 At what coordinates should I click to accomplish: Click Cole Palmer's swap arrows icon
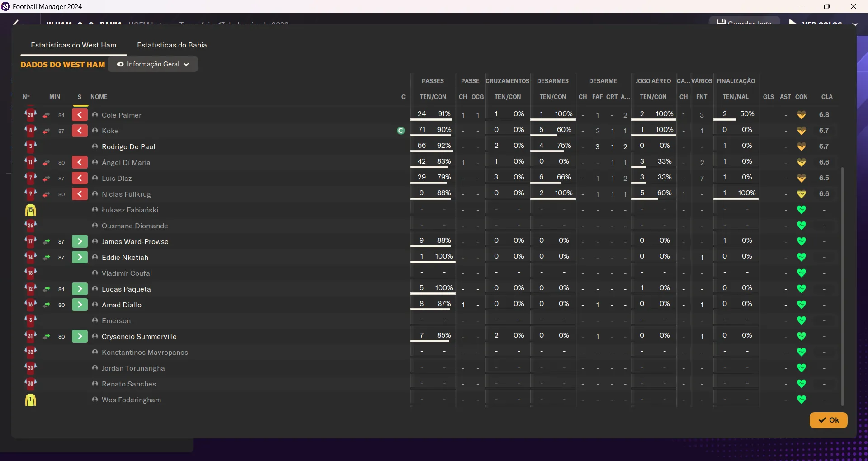tap(47, 116)
